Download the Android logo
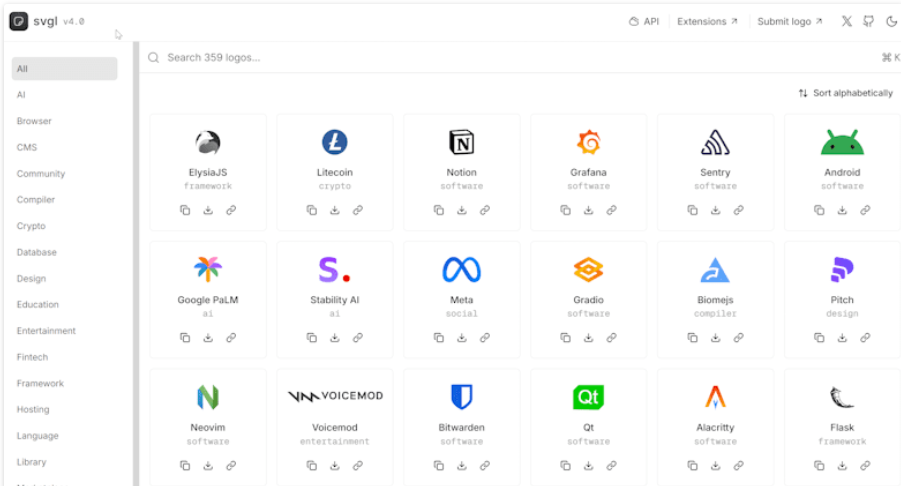901x486 pixels. click(842, 210)
